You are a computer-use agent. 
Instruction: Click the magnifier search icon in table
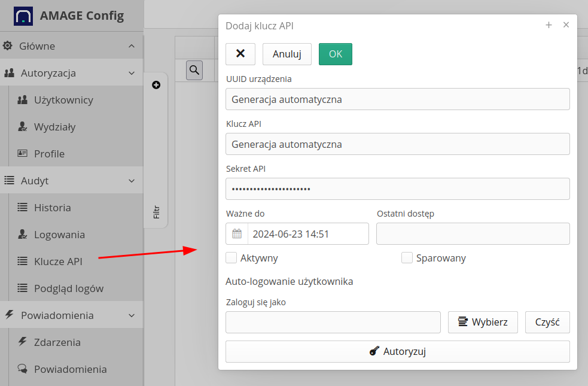tap(194, 70)
